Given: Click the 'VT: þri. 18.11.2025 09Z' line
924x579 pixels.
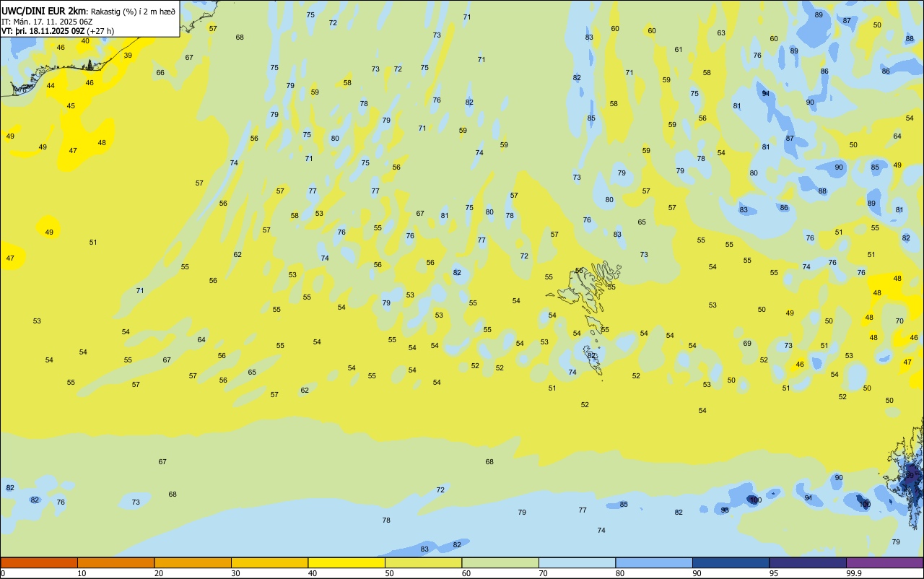Looking at the screenshot, I should coord(43,31).
